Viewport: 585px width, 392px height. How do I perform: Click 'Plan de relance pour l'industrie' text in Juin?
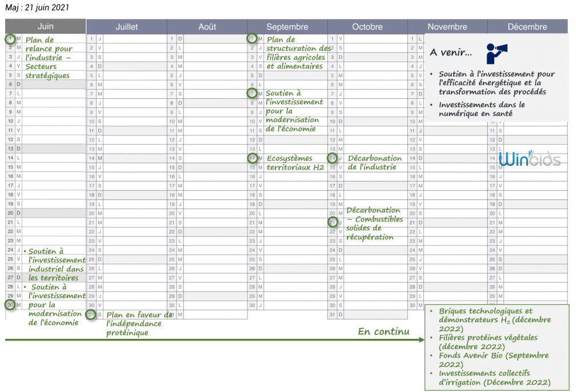pos(49,58)
